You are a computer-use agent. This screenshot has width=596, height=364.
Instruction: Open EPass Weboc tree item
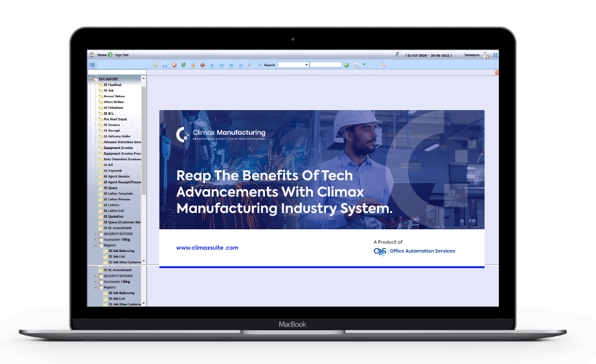pyautogui.click(x=114, y=102)
